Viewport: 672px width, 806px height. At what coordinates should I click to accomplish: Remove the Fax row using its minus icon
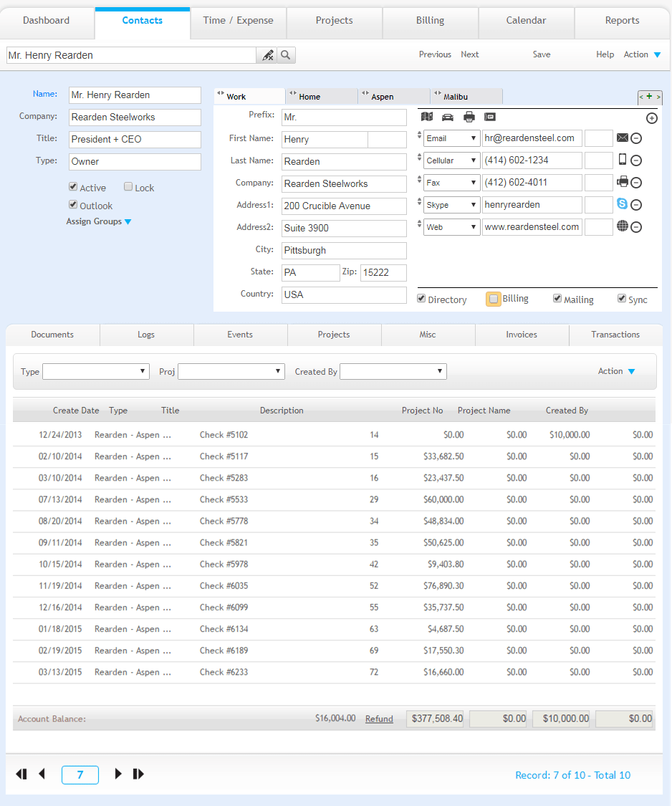636,183
